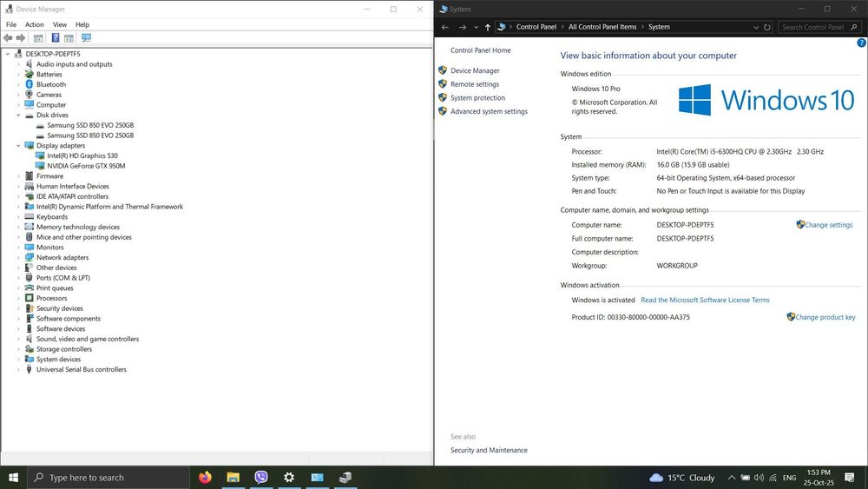The width and height of the screenshot is (868, 489).
Task: Click the Bluetooth category icon in the tree
Action: (x=30, y=84)
